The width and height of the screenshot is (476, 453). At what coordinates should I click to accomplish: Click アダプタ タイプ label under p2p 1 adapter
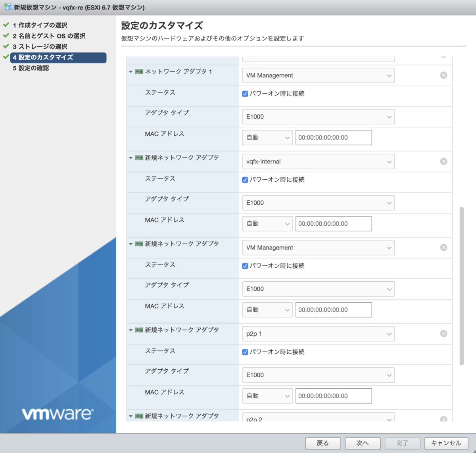[167, 371]
